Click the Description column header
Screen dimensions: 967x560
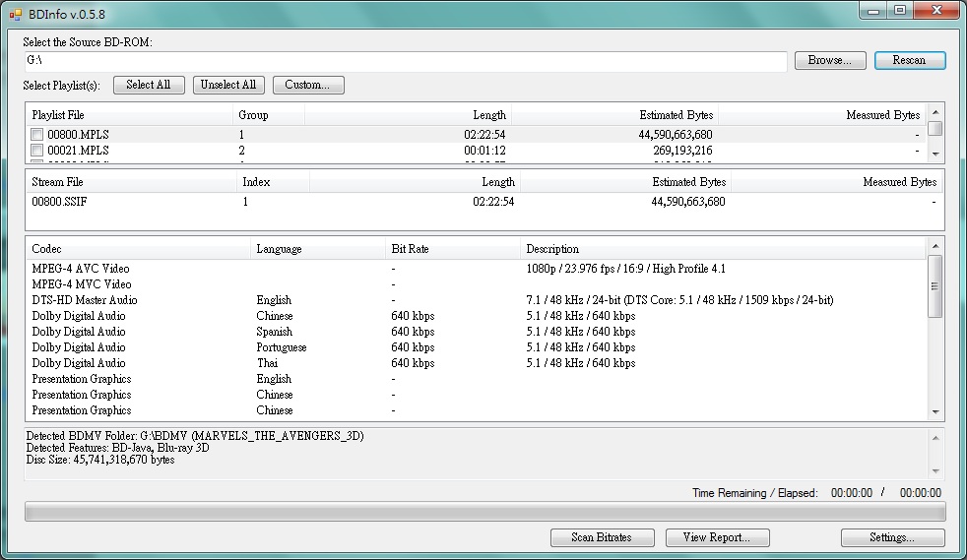click(723, 249)
